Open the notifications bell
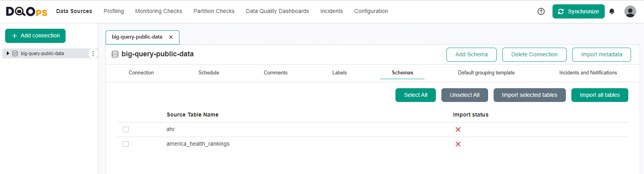The image size is (644, 174). click(612, 11)
